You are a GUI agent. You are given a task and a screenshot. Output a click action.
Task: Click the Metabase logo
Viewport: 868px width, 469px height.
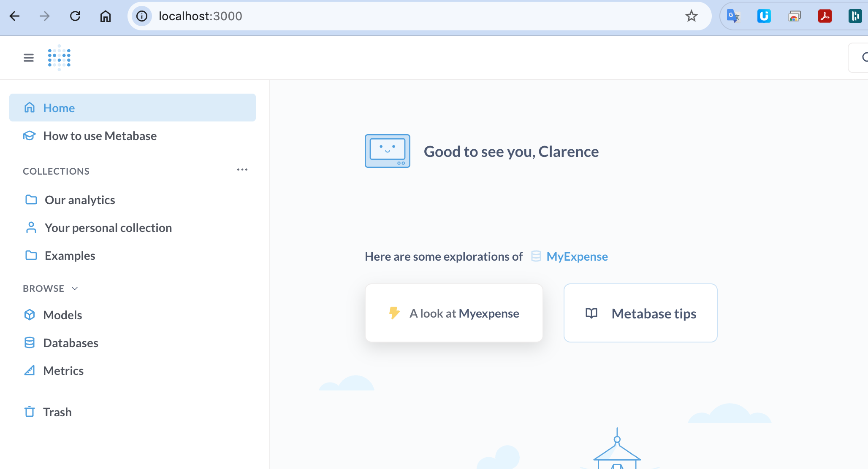coord(59,58)
